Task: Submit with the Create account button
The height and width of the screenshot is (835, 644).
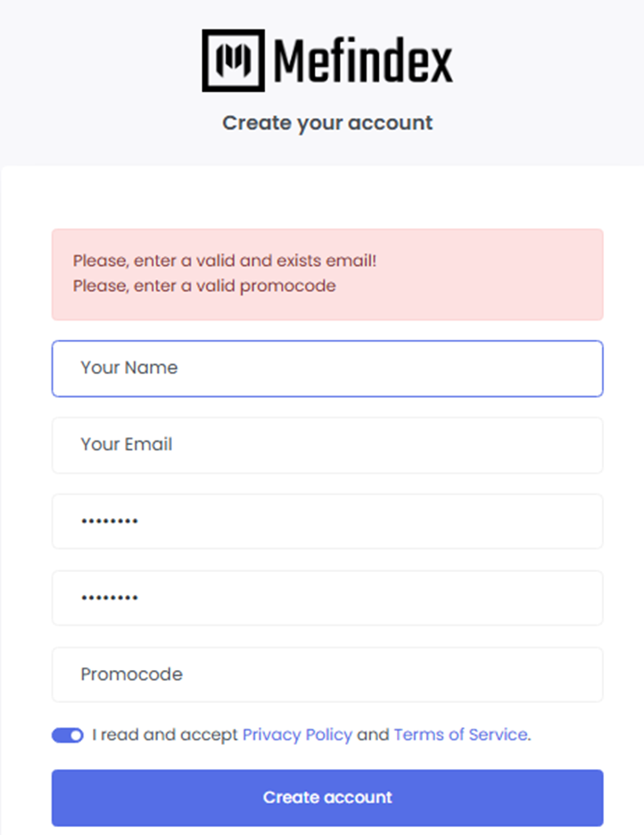Action: tap(327, 798)
